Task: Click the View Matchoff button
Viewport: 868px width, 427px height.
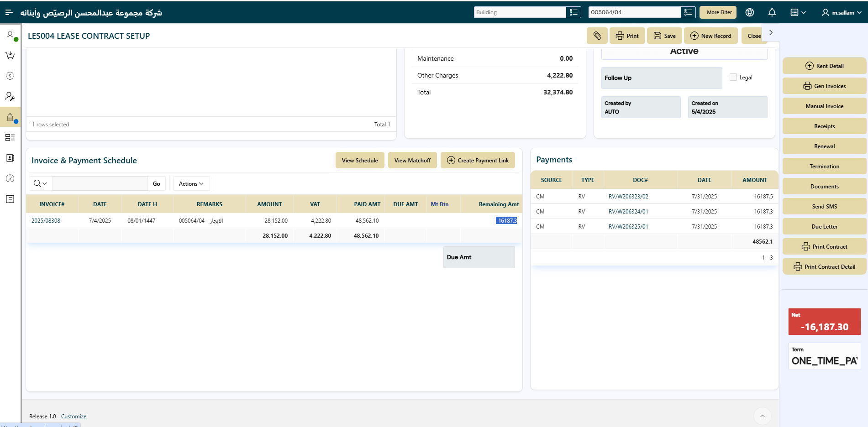Action: (412, 161)
